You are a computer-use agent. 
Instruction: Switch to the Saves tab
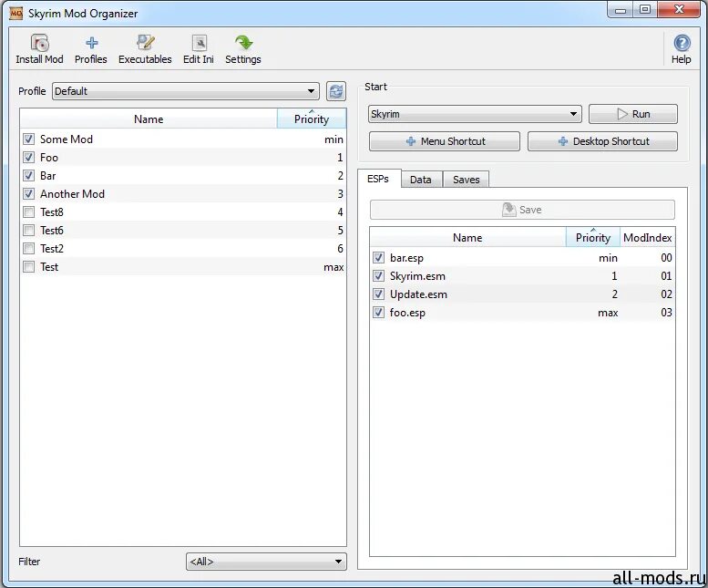[x=466, y=180]
